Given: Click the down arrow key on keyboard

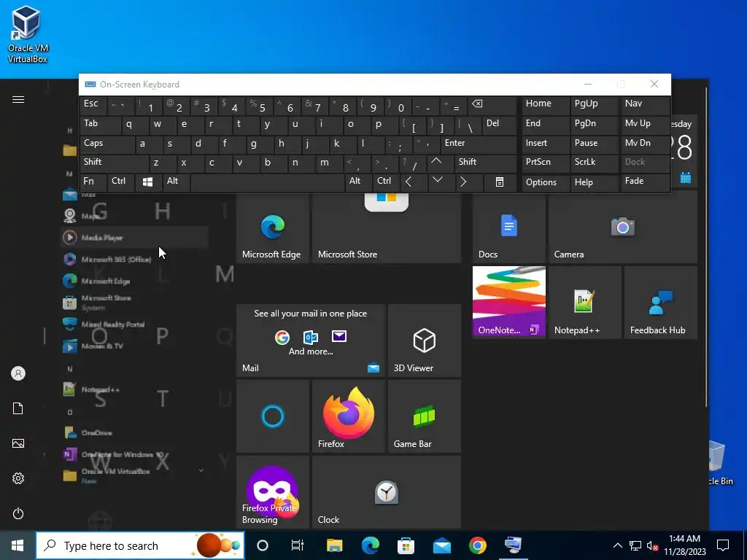Looking at the screenshot, I should pyautogui.click(x=441, y=182).
